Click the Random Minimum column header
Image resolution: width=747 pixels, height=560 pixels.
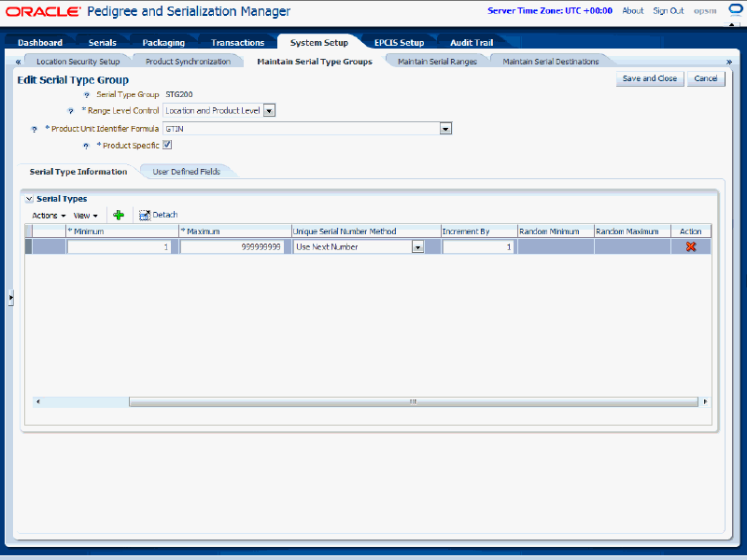pos(556,231)
